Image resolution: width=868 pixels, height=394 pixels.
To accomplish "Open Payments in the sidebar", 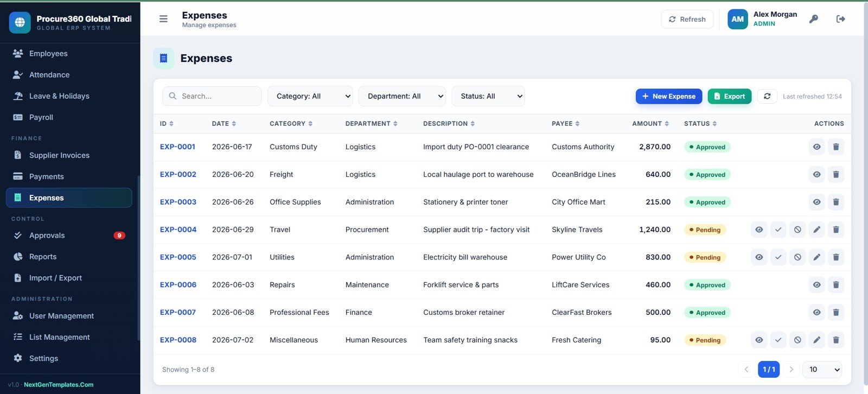I will click(69, 176).
